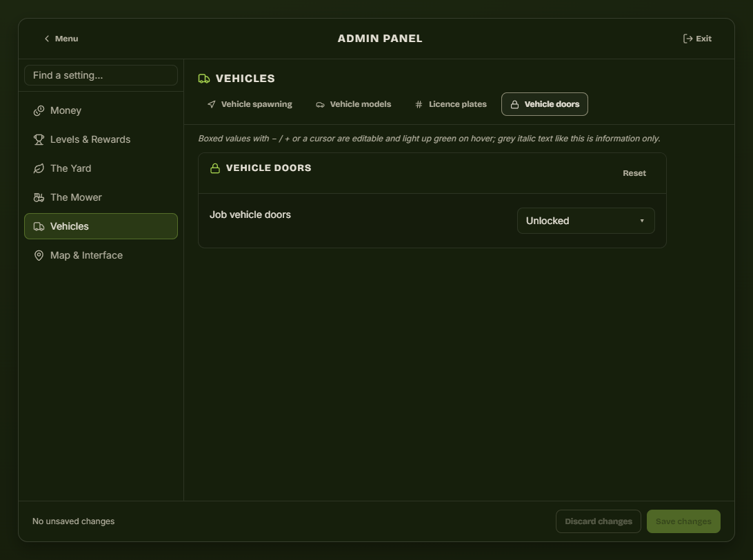Click the tractor icon for The Mower
Image resolution: width=753 pixels, height=560 pixels.
pos(39,197)
